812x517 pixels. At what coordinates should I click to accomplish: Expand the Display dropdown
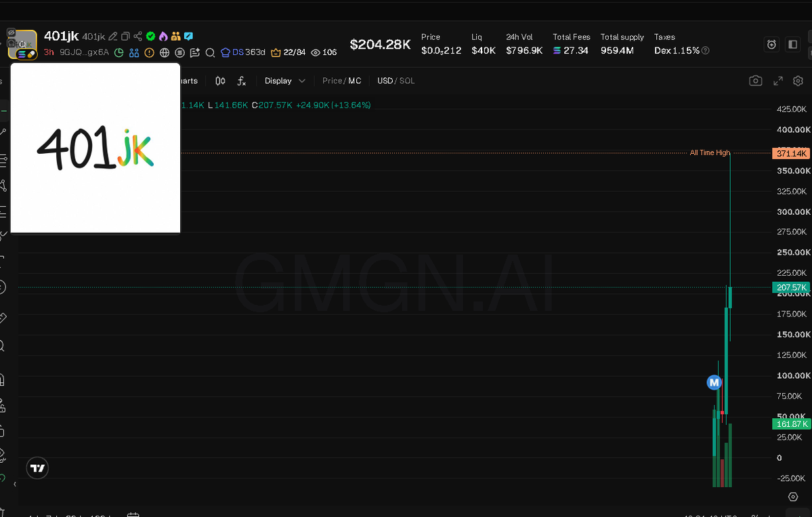(285, 81)
